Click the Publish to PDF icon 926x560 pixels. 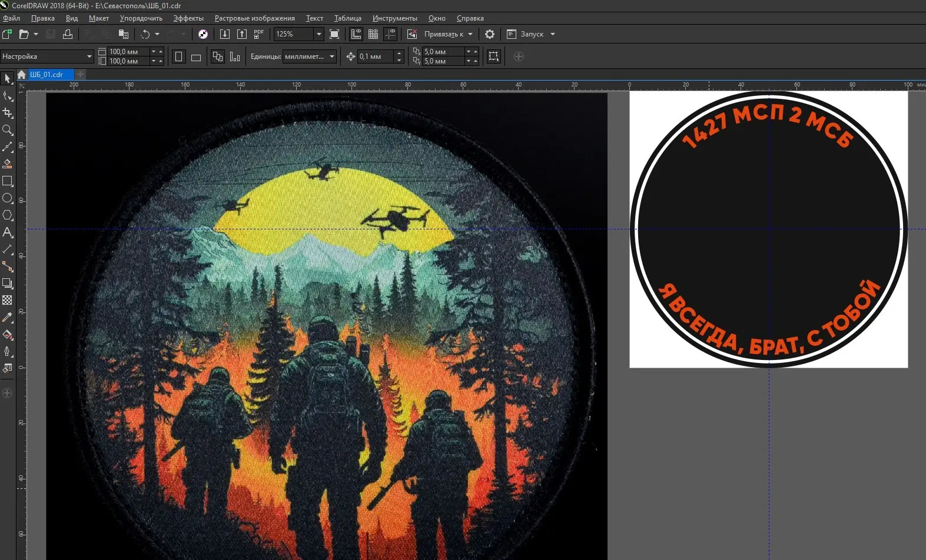[258, 34]
